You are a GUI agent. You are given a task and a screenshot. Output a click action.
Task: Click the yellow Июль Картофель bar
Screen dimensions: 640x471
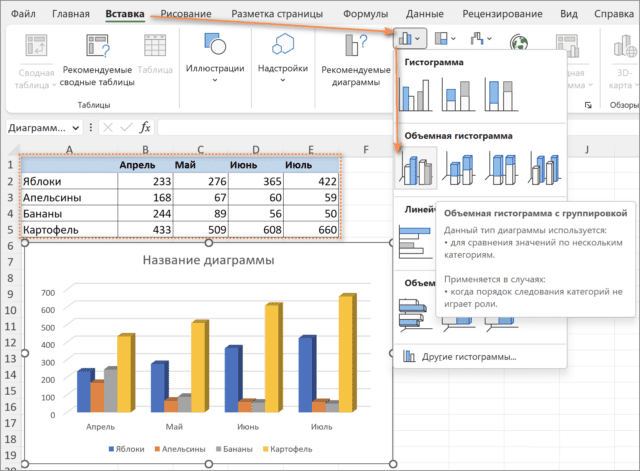point(347,353)
